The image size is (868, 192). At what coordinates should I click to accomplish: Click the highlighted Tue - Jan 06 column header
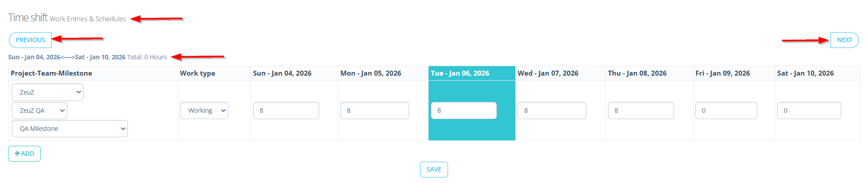[460, 73]
